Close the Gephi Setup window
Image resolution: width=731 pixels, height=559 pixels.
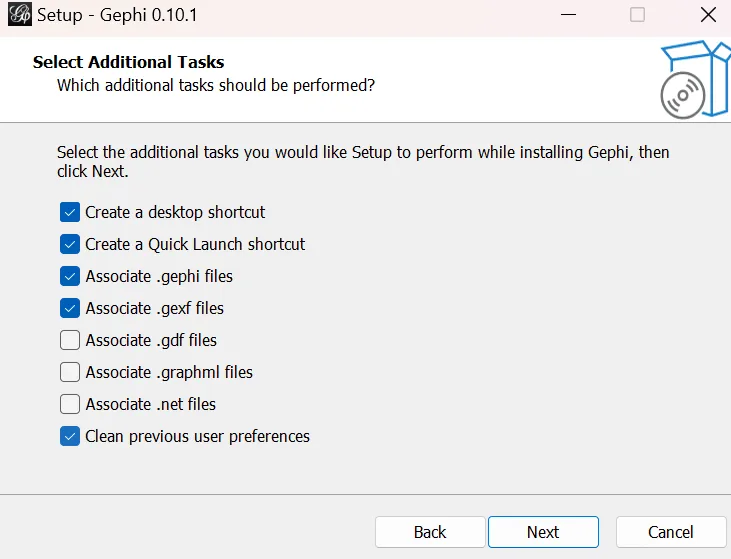click(x=706, y=15)
